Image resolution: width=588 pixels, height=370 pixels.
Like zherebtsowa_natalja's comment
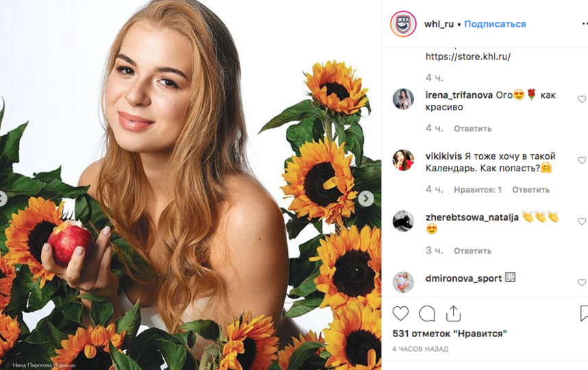pos(582,221)
